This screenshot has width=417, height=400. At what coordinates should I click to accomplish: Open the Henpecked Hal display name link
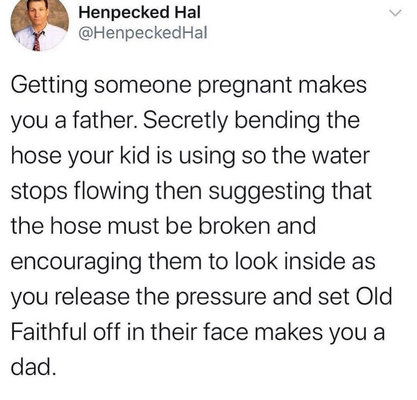[140, 13]
